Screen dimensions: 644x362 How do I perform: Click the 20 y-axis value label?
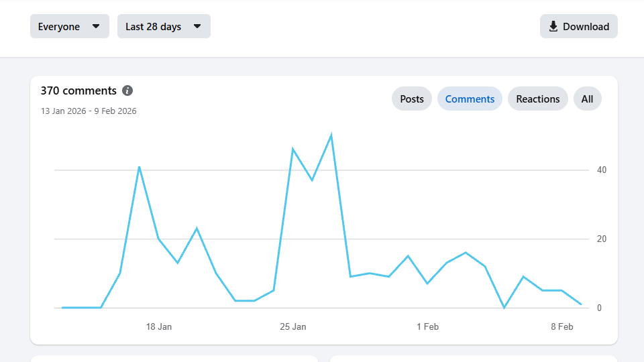601,239
